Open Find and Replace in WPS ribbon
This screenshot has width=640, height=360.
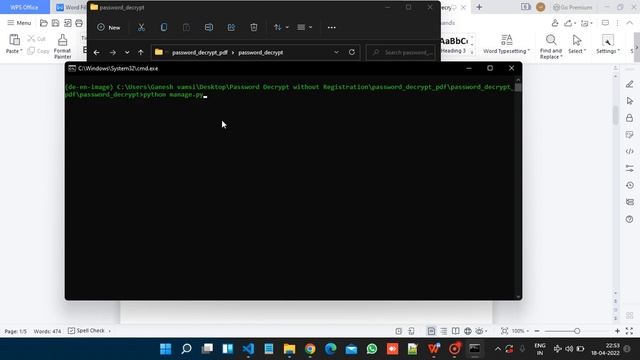point(551,47)
